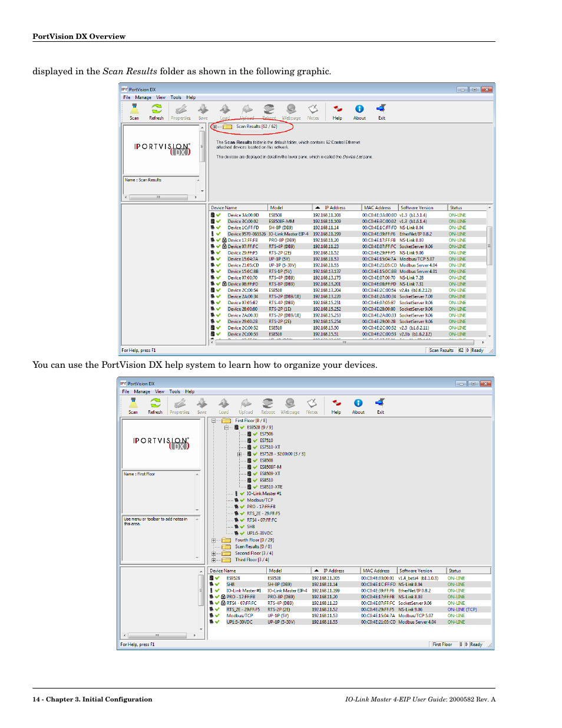This screenshot has width=562, height=728.
Task: Click Help toolbar icon in upper window
Action: (x=337, y=111)
